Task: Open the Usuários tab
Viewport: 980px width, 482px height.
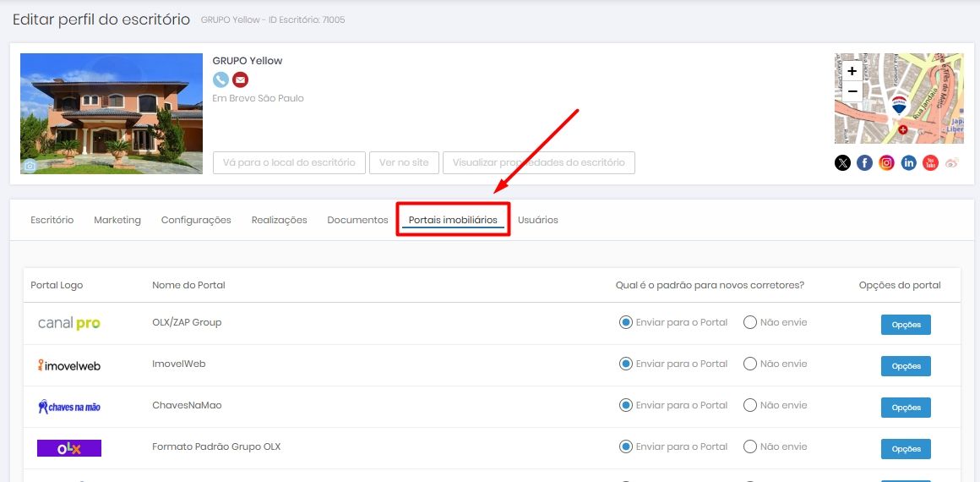Action: click(538, 220)
